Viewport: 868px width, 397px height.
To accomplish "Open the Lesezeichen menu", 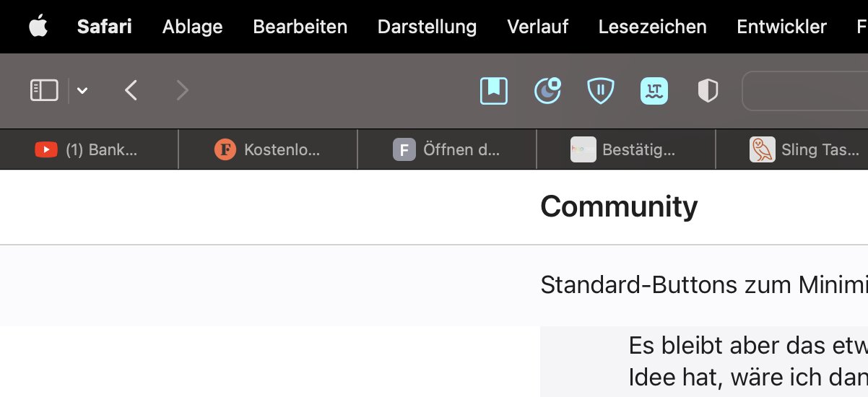I will [x=652, y=27].
